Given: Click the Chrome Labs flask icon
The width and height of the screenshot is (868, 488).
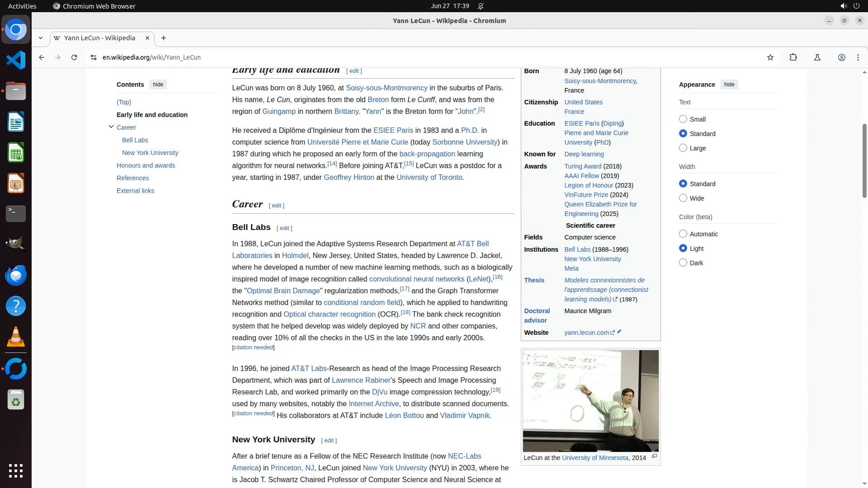Looking at the screenshot, I should pos(817,57).
